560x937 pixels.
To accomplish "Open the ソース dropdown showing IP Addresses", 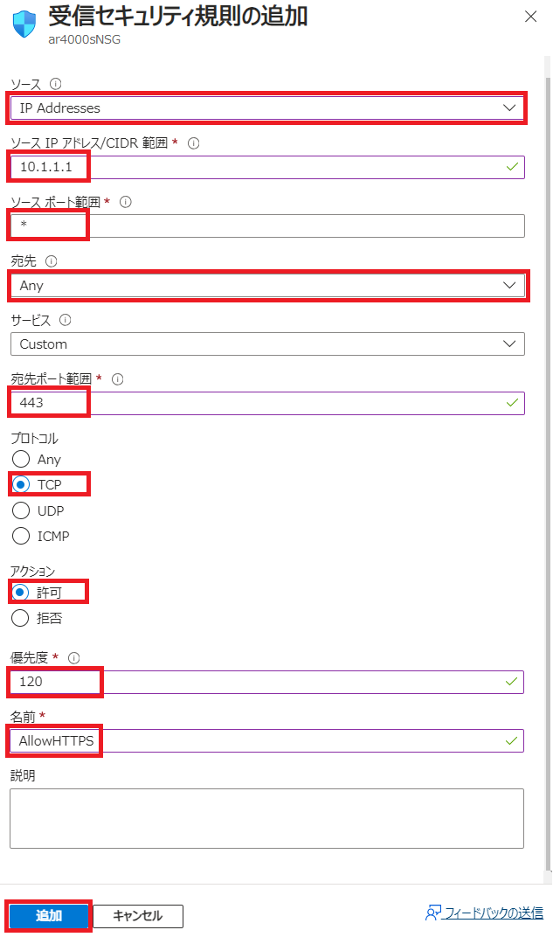I will tap(266, 108).
